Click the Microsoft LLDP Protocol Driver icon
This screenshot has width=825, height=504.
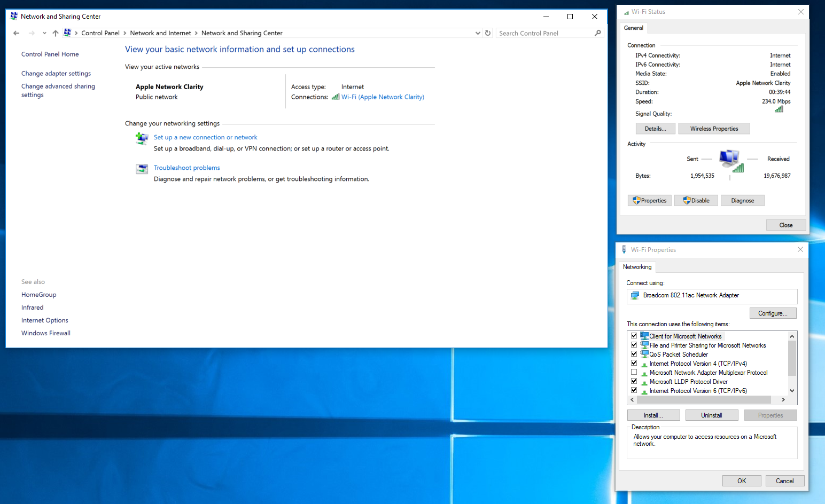[644, 382]
